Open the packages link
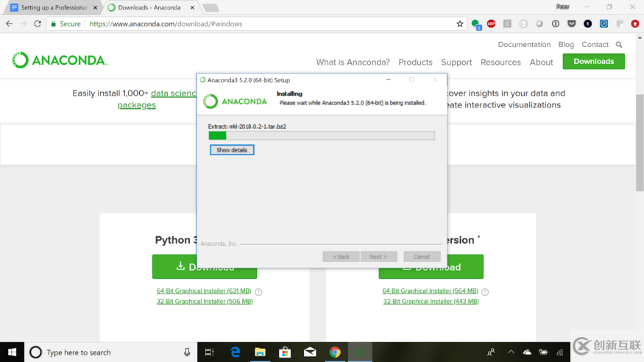 136,104
